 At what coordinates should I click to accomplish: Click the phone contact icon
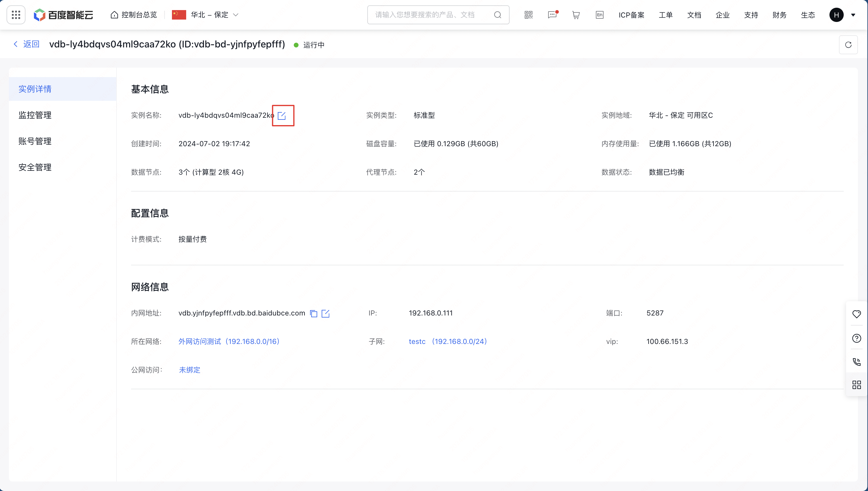point(856,361)
